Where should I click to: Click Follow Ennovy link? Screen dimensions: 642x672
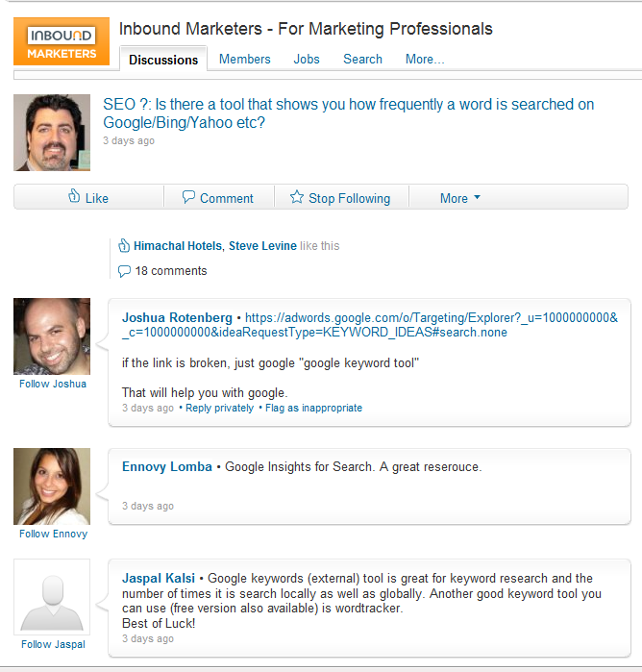[x=53, y=534]
